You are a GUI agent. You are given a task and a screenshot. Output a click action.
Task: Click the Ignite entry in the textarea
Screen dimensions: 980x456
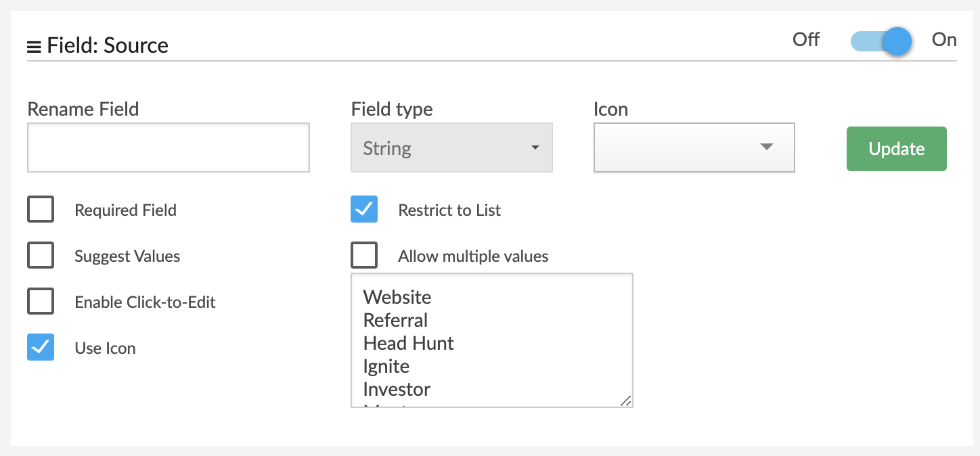click(x=386, y=366)
